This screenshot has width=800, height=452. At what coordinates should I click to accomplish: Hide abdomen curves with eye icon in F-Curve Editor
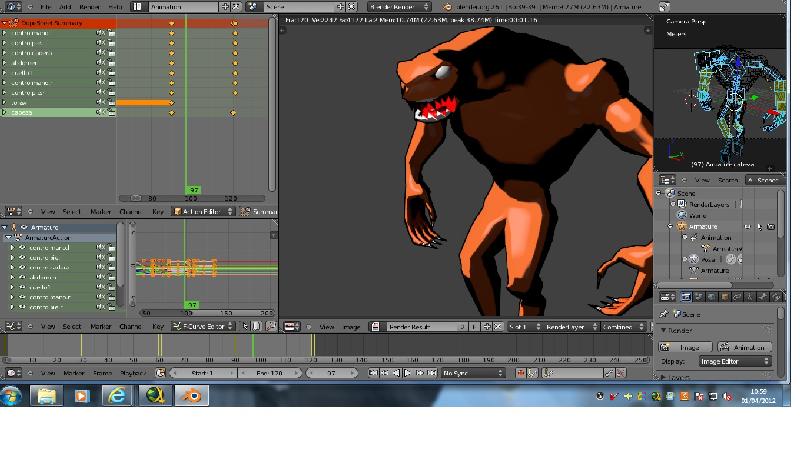click(x=22, y=278)
